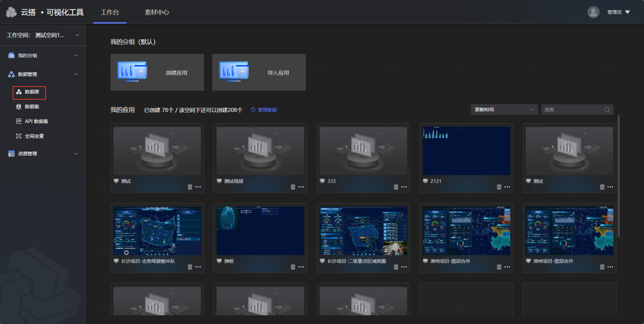
Task: Switch to the 素材中心 tab
Action: [x=157, y=12]
